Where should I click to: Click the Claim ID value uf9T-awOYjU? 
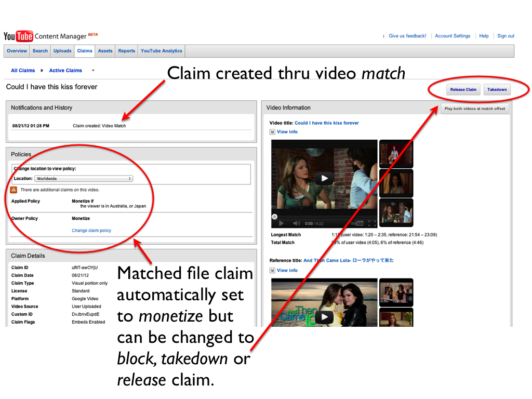point(85,268)
